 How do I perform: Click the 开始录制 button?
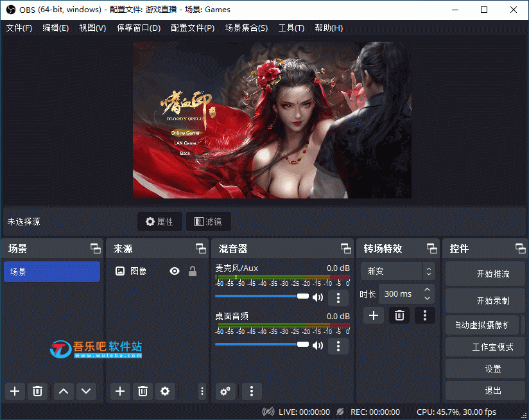tap(485, 301)
